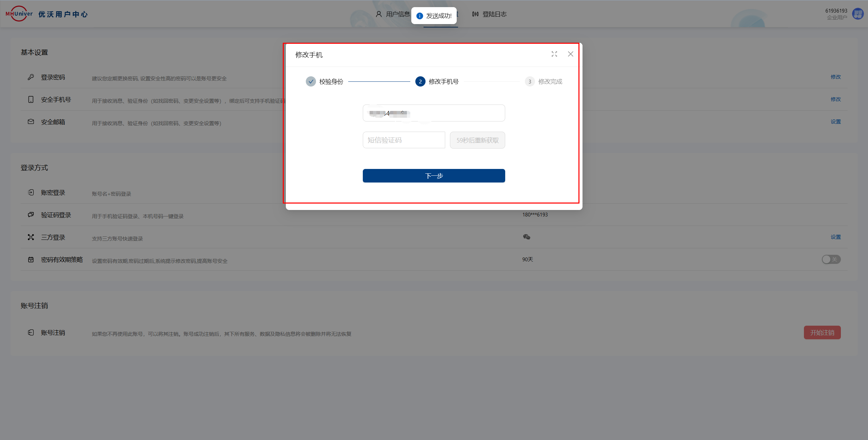868x440 pixels.
Task: Click the WeChat icon in 三方登录 row
Action: tap(527, 237)
